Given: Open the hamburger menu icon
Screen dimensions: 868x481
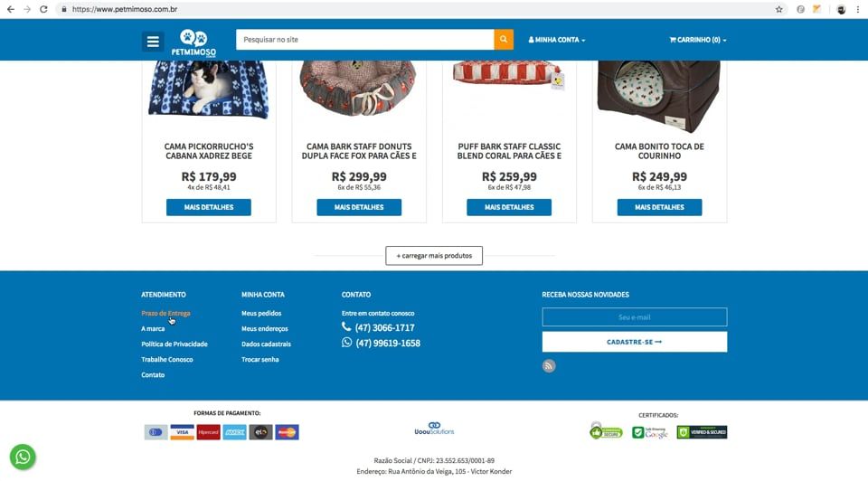Looking at the screenshot, I should (153, 42).
